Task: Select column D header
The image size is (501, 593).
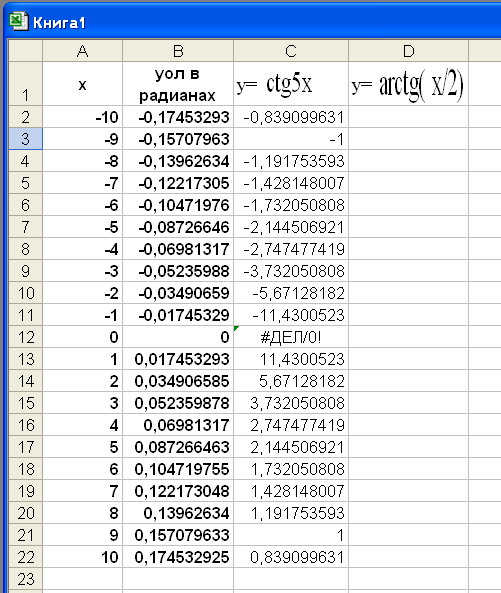Action: (408, 51)
